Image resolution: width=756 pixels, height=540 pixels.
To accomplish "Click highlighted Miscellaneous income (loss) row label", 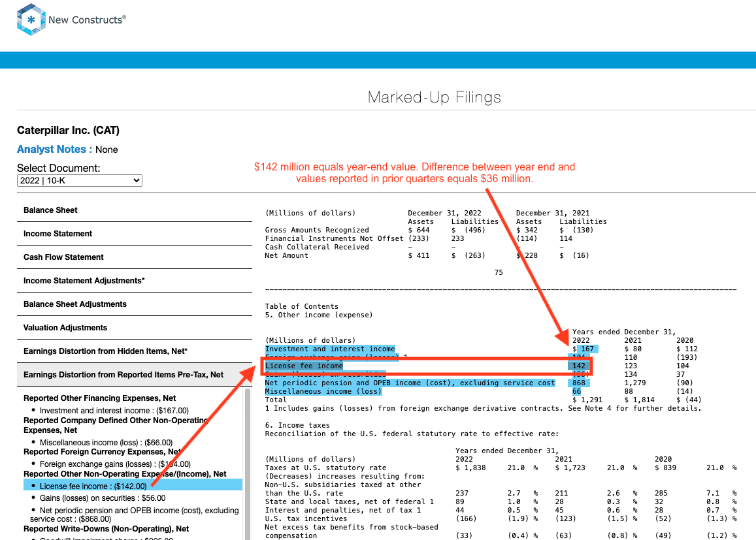I will 323,391.
